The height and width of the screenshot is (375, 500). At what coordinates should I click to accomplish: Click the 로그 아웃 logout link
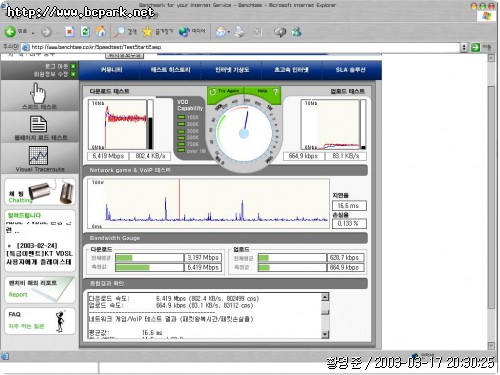click(x=56, y=66)
